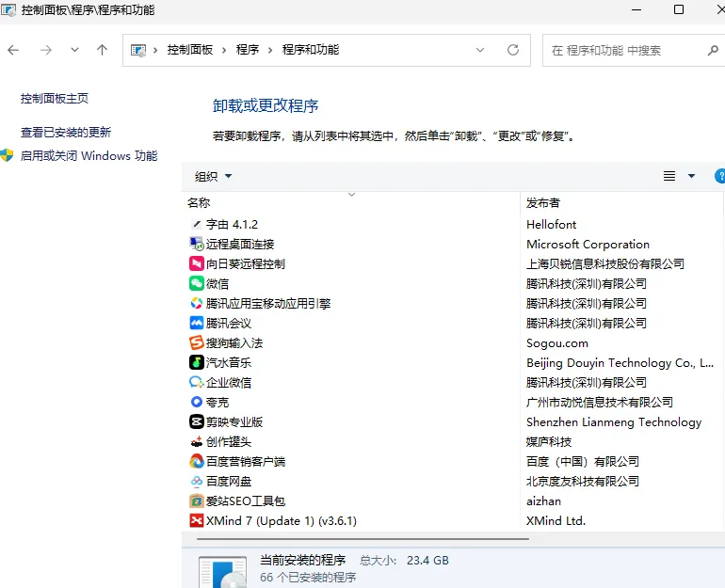Image resolution: width=725 pixels, height=588 pixels.
Task: Click publisher 百度（中国）有限公司
Action: coord(583,461)
